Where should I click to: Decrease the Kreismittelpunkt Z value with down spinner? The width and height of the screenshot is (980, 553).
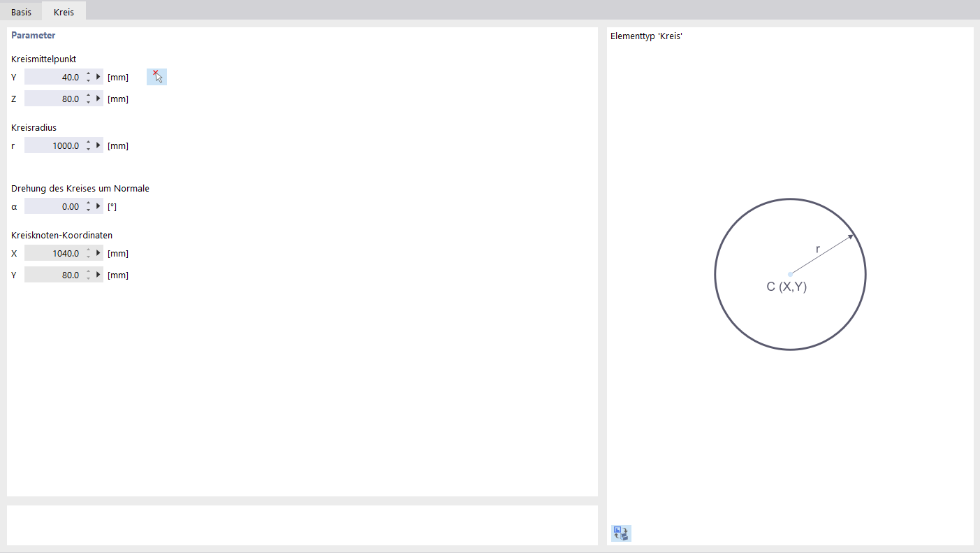[x=88, y=103]
